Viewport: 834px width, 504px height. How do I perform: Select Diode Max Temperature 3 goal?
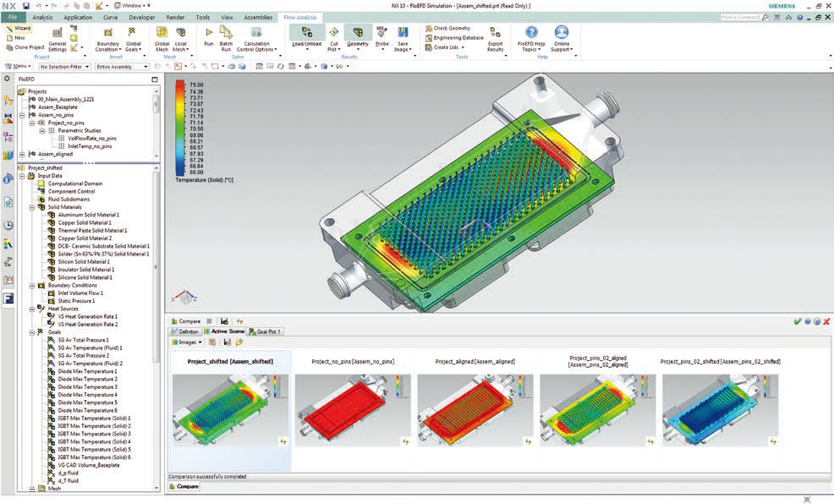tap(87, 387)
